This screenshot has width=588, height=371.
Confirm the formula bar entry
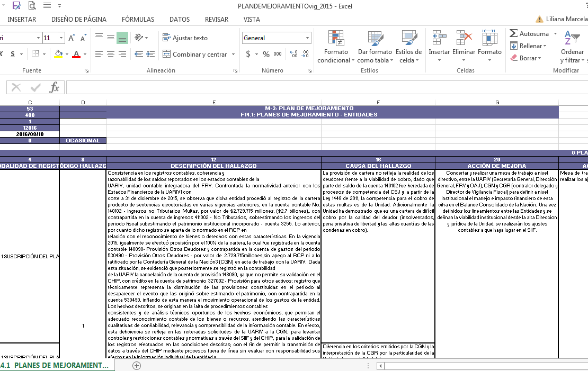tap(35, 88)
